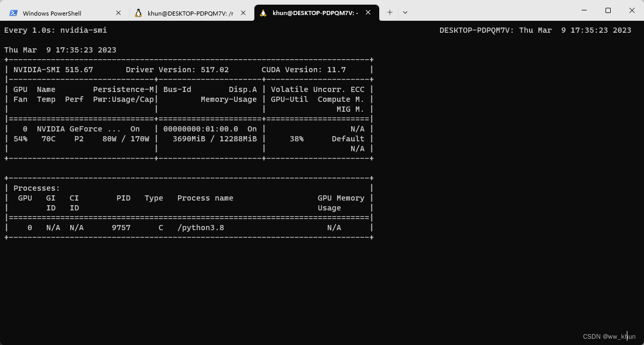Viewport: 644px width, 345px height.
Task: Click the performance state 'P2'
Action: [x=79, y=139]
